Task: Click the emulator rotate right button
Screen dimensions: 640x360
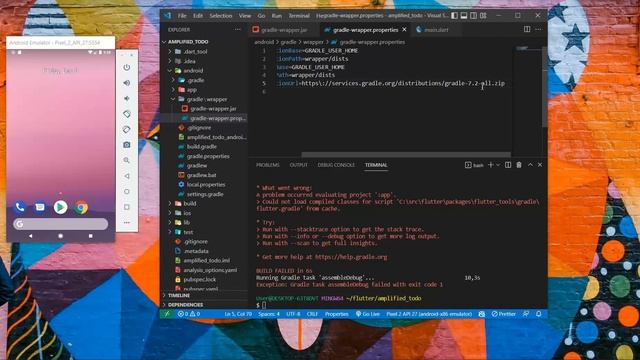Action: point(127,129)
